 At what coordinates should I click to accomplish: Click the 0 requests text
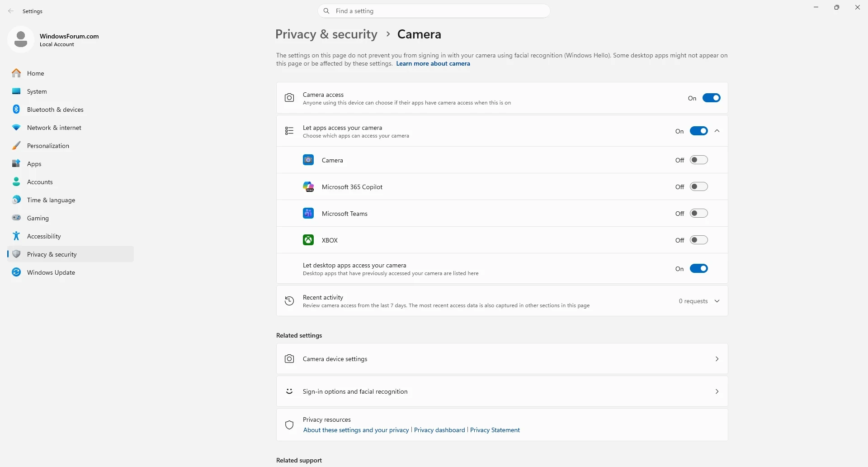click(x=693, y=301)
